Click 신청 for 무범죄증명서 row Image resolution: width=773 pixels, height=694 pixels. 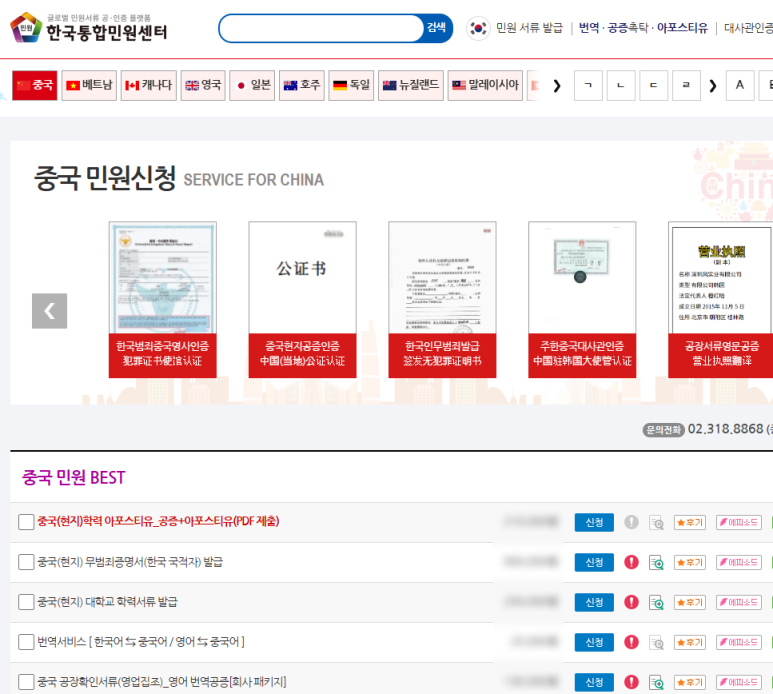(594, 562)
